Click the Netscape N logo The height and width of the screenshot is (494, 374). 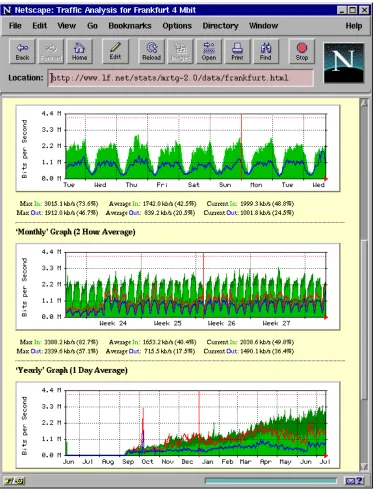click(344, 63)
